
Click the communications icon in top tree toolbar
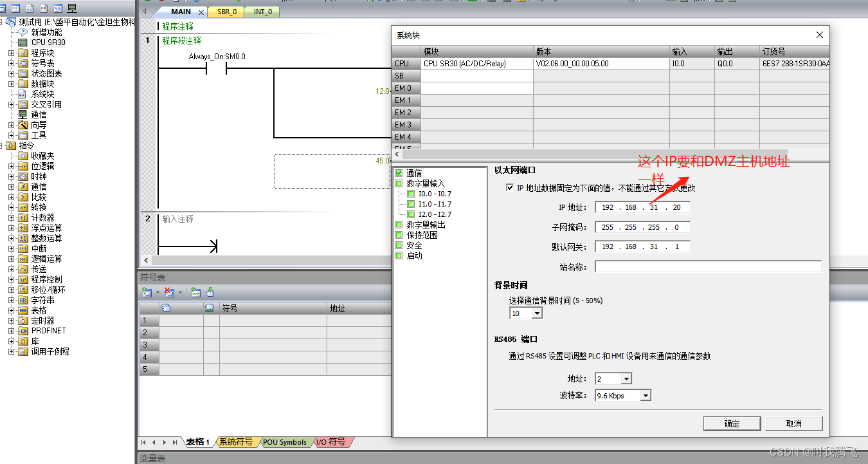coord(71,8)
